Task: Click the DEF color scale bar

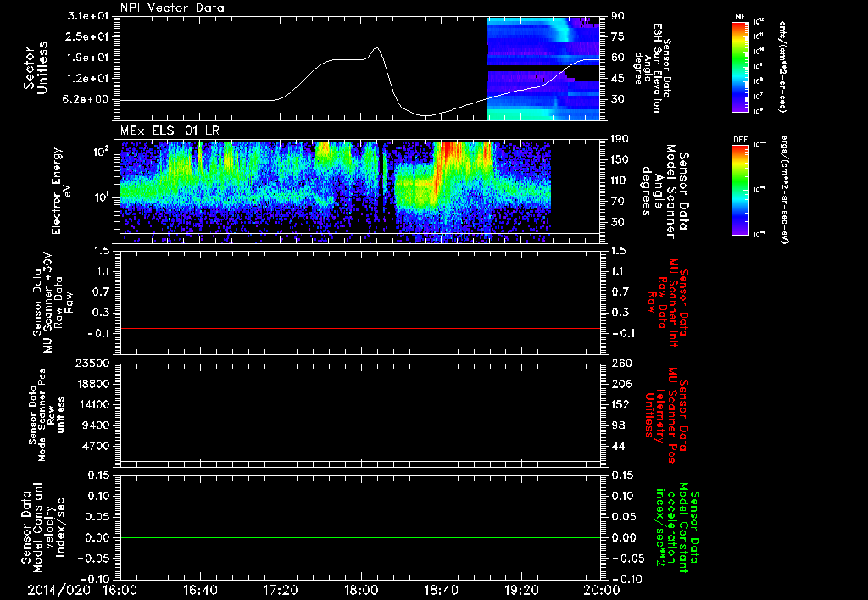Action: click(x=740, y=190)
